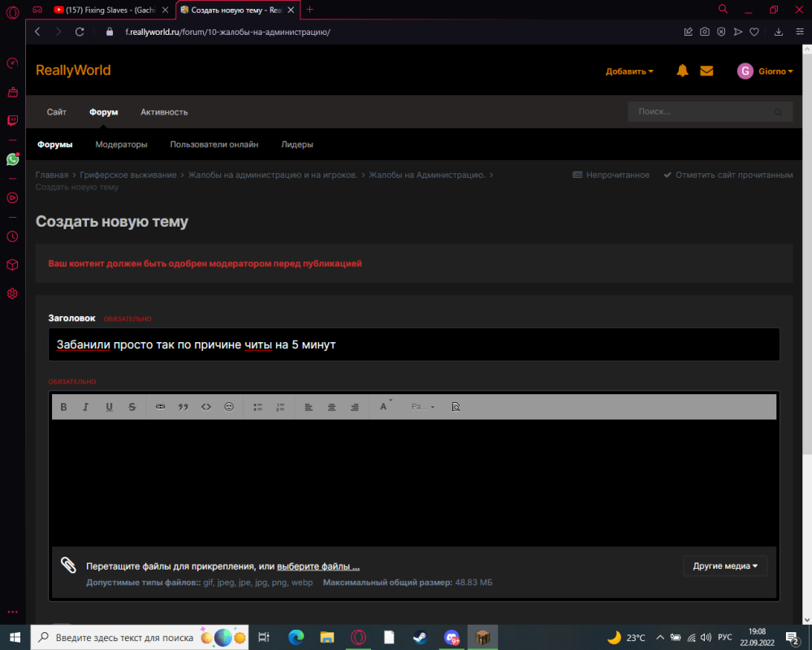The image size is (812, 650).
Task: Open the messages envelope
Action: click(x=706, y=71)
